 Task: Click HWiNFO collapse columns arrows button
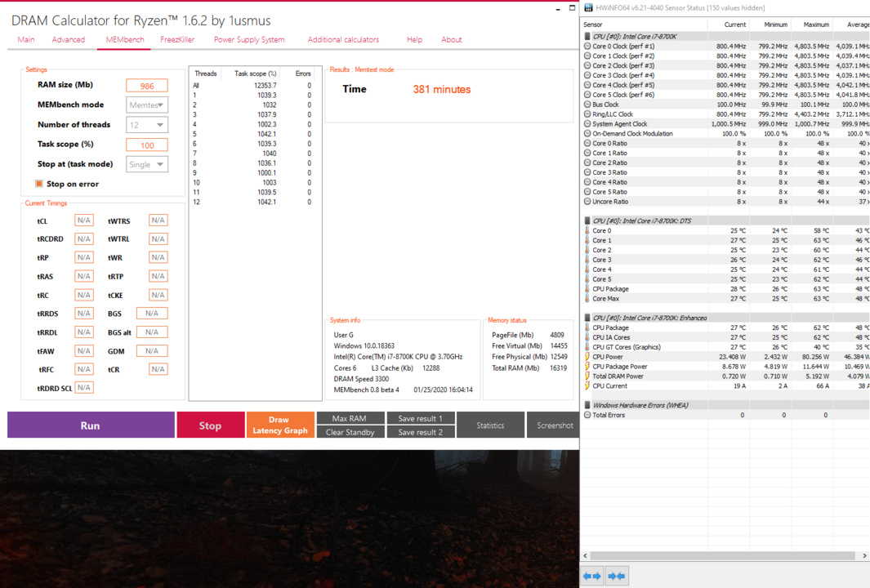(617, 577)
